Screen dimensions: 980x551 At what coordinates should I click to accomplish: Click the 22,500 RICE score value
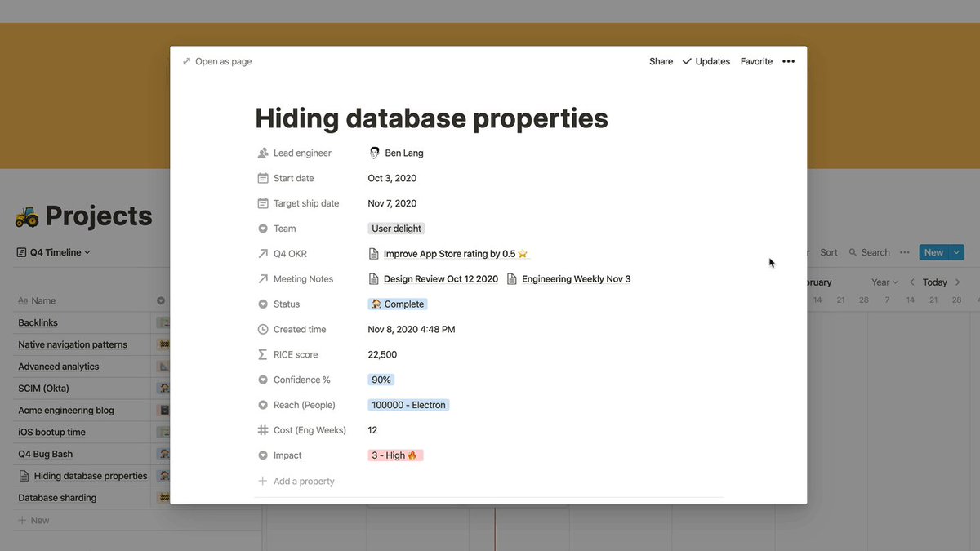(x=382, y=355)
